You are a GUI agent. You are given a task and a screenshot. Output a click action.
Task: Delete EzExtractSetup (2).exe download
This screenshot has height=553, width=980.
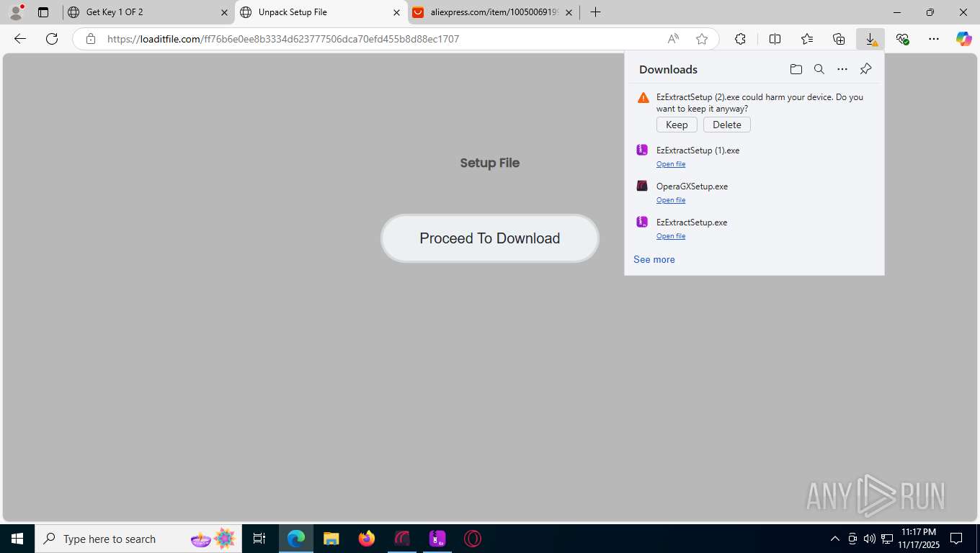(727, 125)
